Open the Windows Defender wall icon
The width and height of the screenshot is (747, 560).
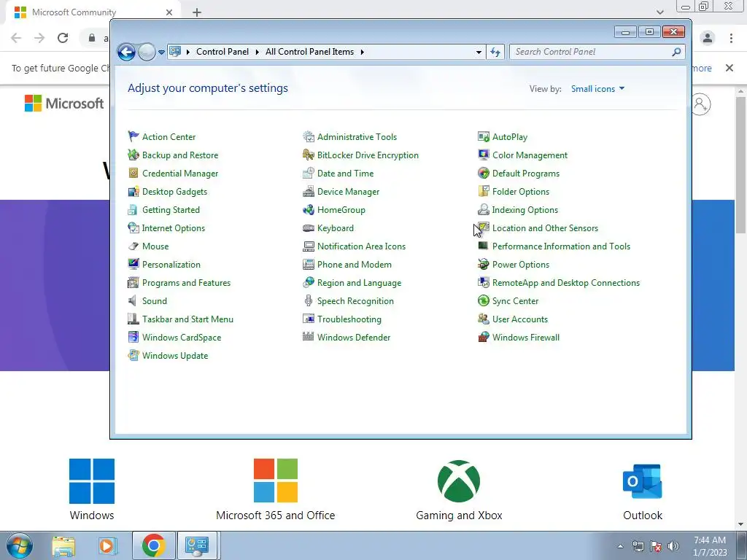[309, 337]
